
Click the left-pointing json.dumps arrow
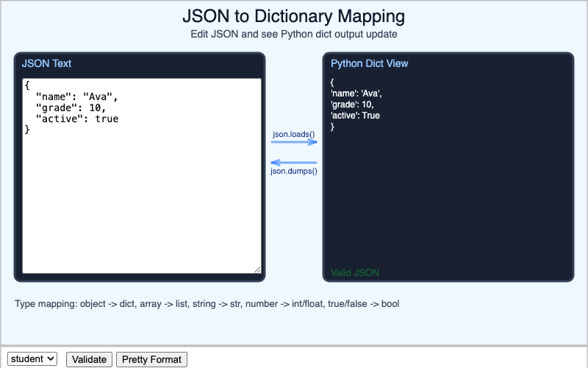click(294, 163)
